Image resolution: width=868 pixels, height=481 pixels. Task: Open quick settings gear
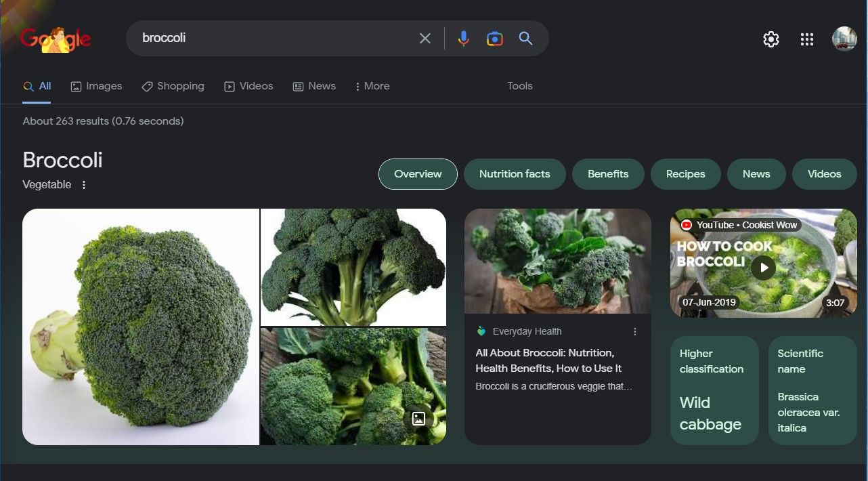[771, 39]
